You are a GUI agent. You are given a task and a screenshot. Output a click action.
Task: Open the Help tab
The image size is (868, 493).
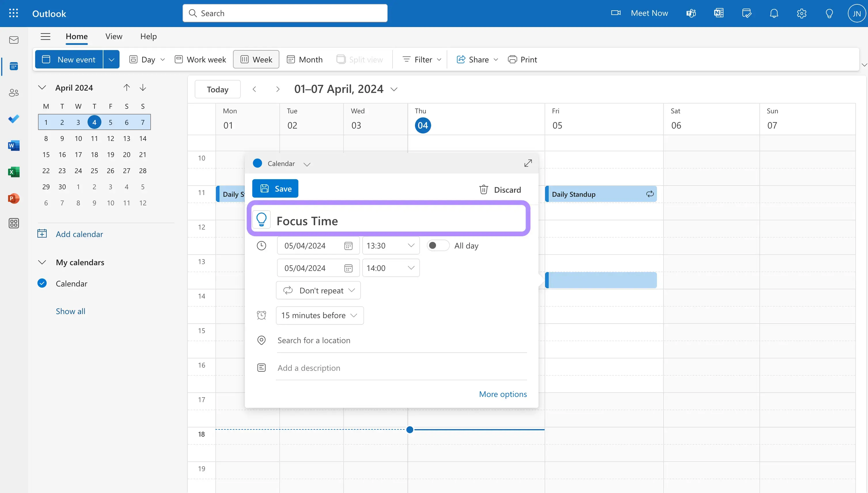[x=148, y=37]
